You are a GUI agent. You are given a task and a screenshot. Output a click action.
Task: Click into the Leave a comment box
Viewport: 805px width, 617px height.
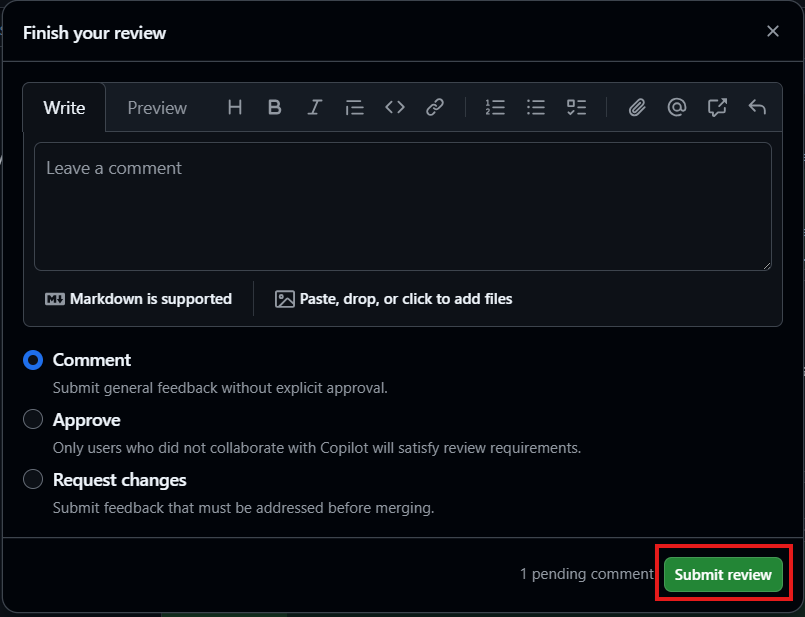click(402, 206)
